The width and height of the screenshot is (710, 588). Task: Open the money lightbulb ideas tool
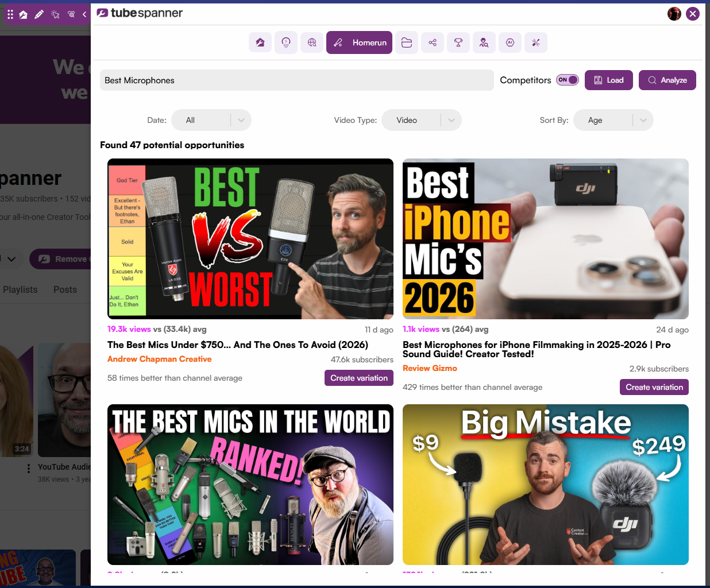tap(286, 42)
